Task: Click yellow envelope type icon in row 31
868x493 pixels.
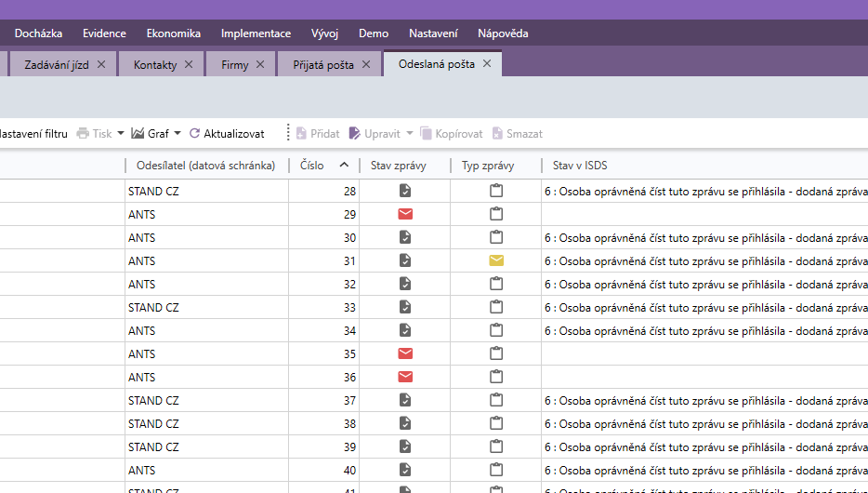Action: pyautogui.click(x=495, y=260)
